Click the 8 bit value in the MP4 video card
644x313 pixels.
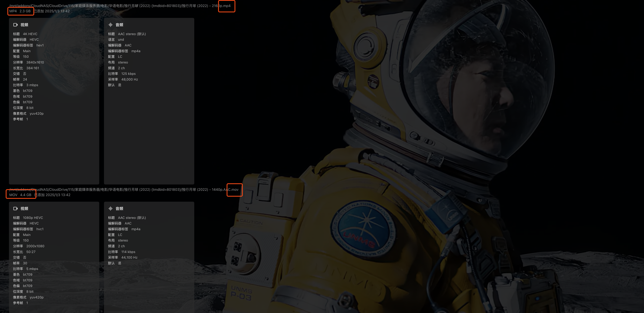coord(30,108)
